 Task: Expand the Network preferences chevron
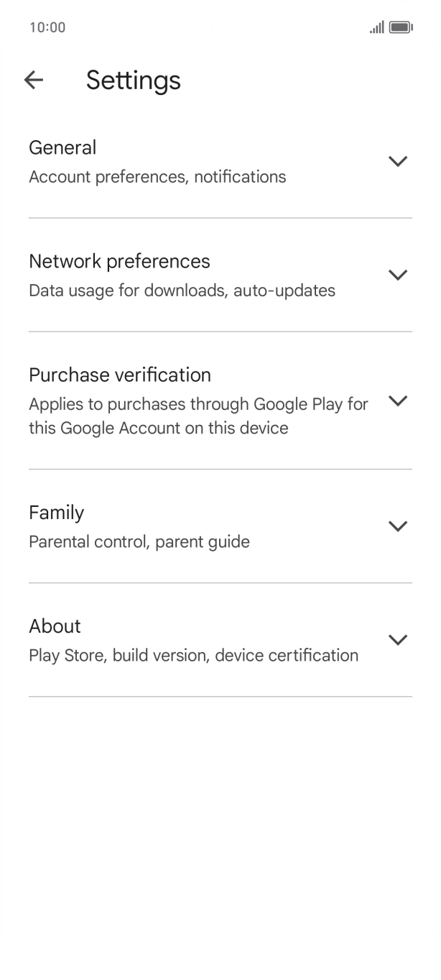(x=397, y=275)
